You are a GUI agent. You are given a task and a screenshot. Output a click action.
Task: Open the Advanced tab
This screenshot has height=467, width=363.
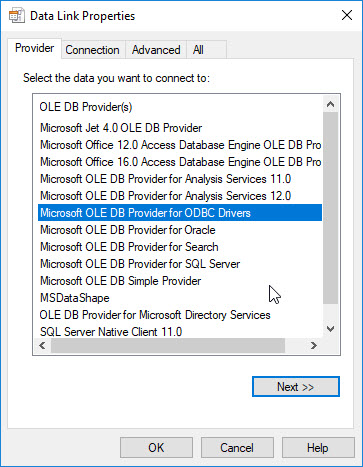pos(156,50)
